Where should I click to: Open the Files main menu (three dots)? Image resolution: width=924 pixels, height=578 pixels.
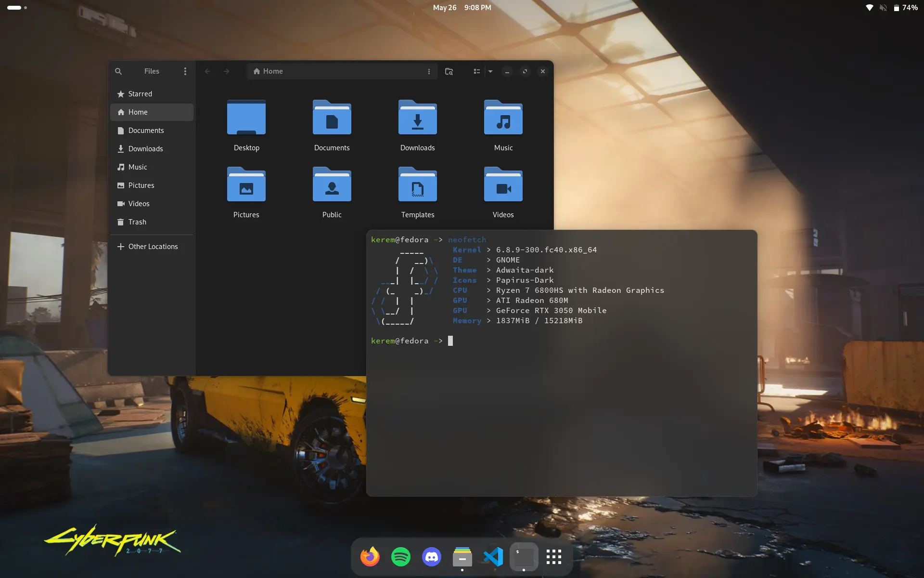coord(185,71)
